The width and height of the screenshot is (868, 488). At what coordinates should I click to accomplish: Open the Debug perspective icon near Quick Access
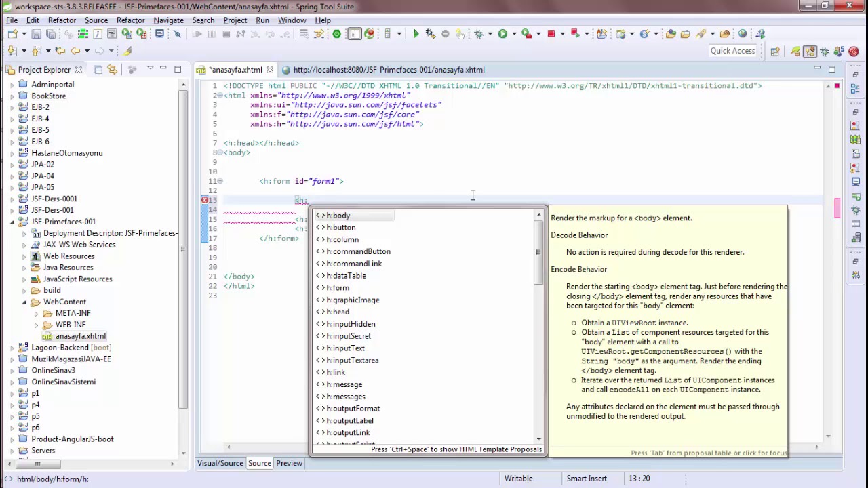click(825, 51)
